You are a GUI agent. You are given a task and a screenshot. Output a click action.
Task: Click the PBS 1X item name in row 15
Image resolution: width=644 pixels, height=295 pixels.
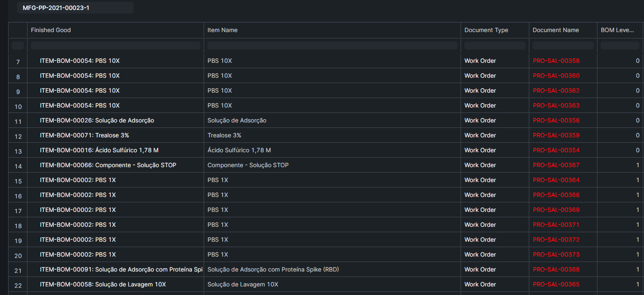[x=219, y=180]
